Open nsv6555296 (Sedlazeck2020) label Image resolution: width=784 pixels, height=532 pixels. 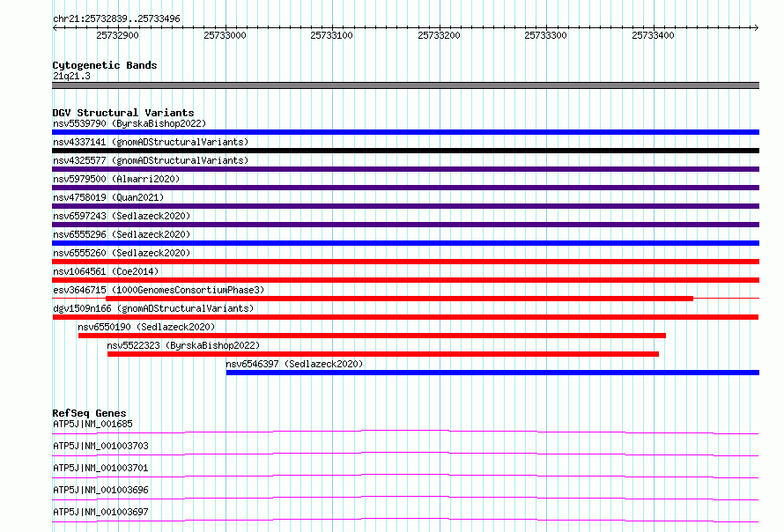(122, 234)
